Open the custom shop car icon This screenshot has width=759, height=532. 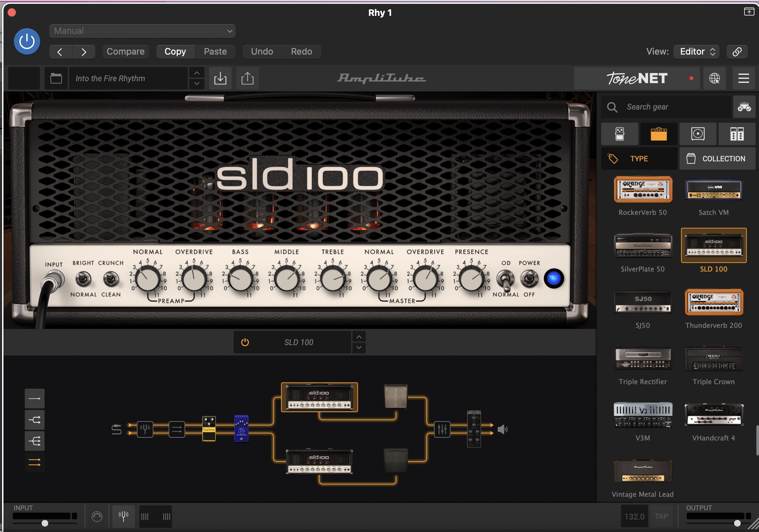click(x=744, y=107)
